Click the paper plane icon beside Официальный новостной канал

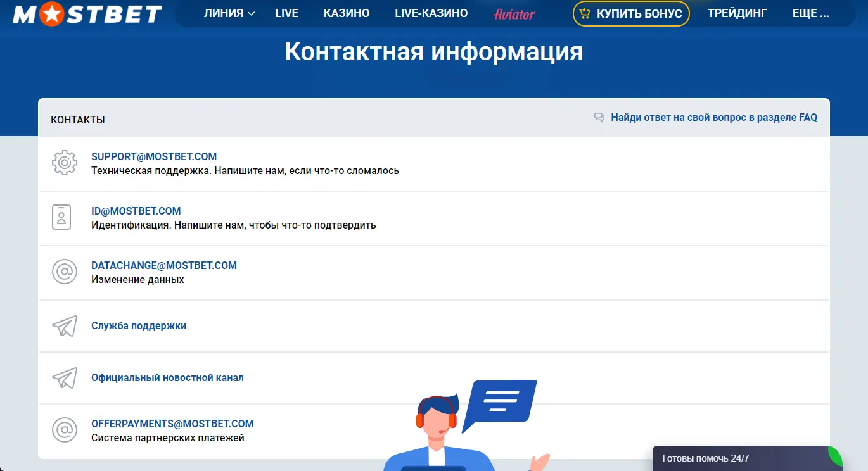tap(65, 377)
